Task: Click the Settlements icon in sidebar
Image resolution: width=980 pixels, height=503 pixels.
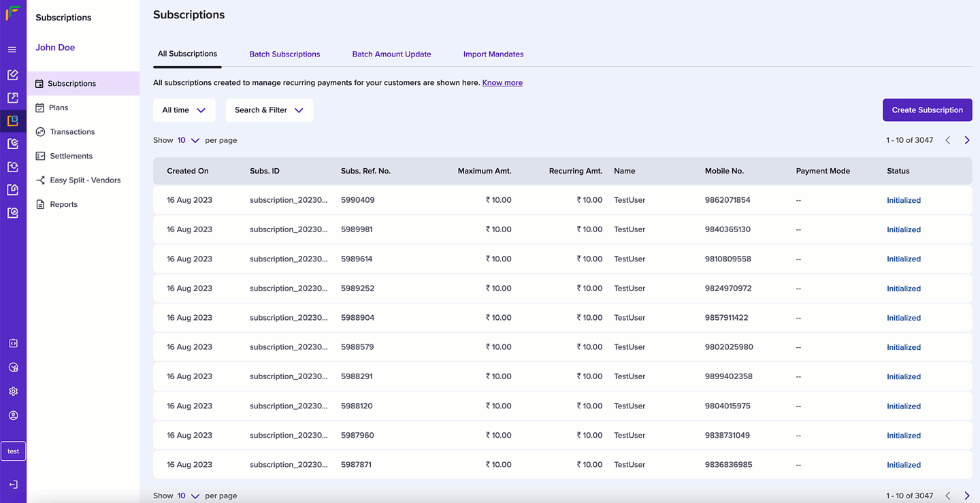Action: (40, 156)
